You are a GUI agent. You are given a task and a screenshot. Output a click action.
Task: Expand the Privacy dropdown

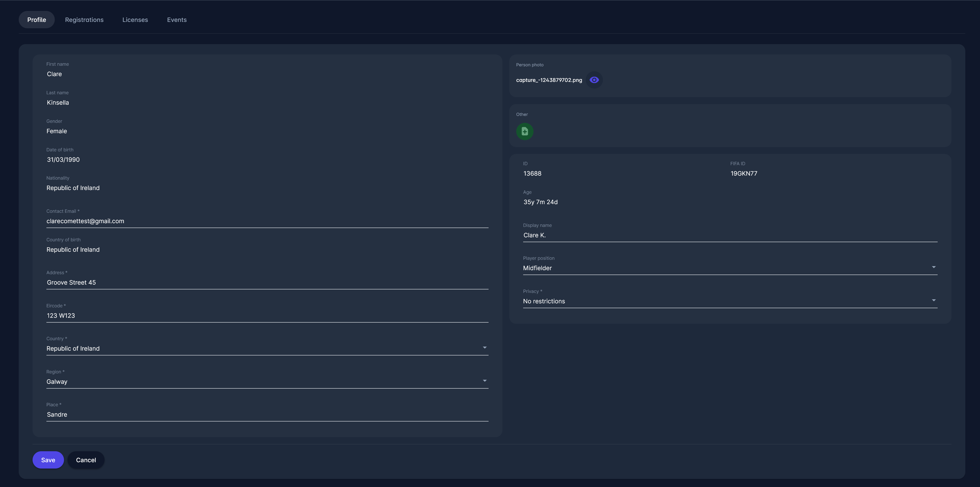(933, 300)
